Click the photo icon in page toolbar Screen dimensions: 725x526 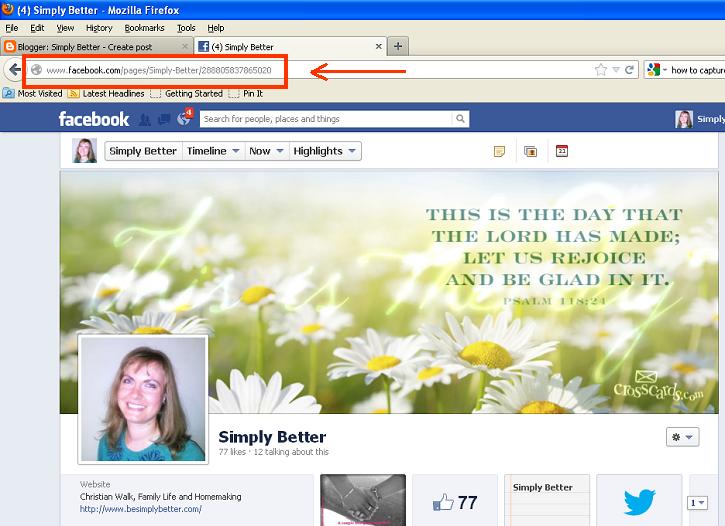530,151
